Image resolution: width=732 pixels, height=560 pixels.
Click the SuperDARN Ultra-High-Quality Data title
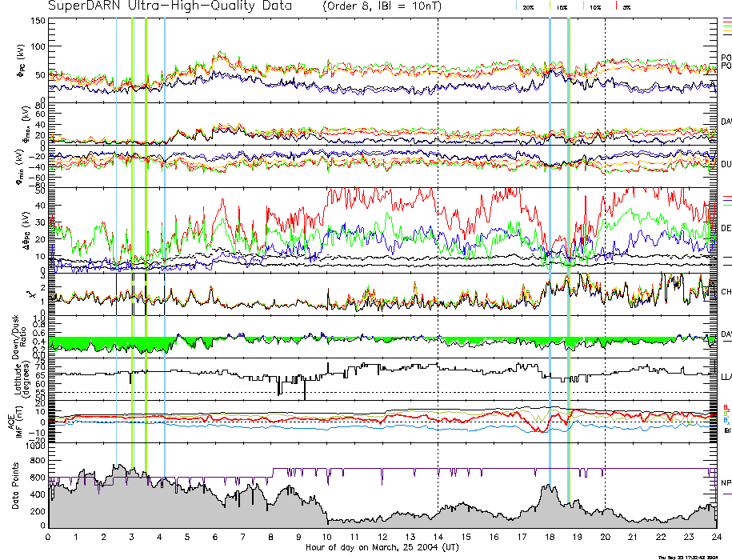click(x=170, y=6)
